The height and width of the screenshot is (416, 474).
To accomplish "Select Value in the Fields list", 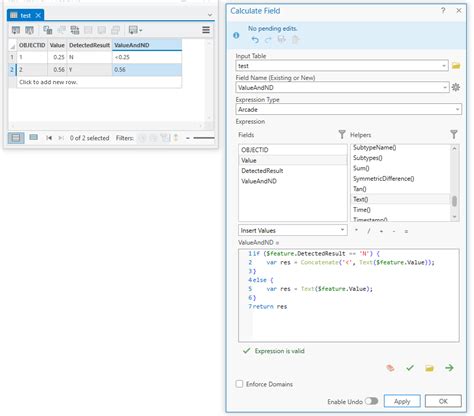I will (x=293, y=160).
